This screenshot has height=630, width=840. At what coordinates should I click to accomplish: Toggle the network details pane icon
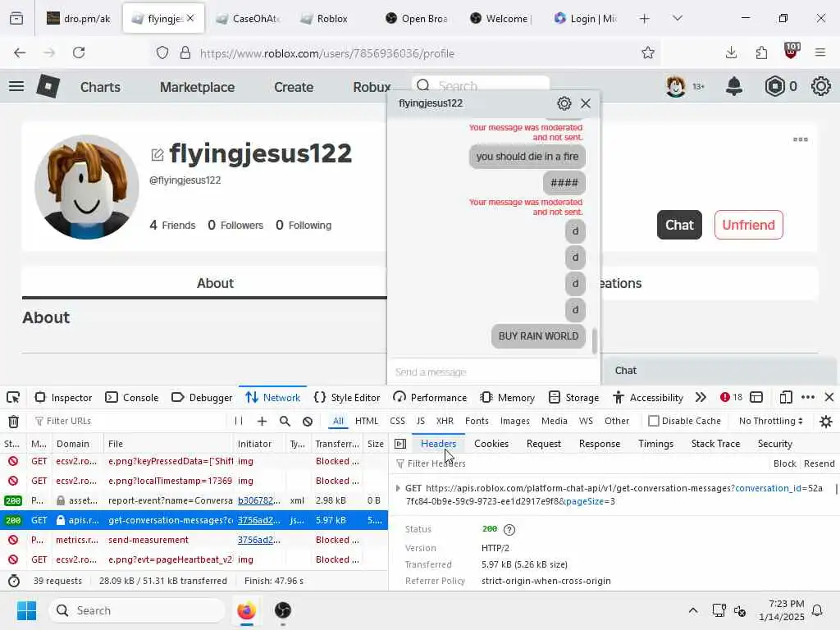400,444
